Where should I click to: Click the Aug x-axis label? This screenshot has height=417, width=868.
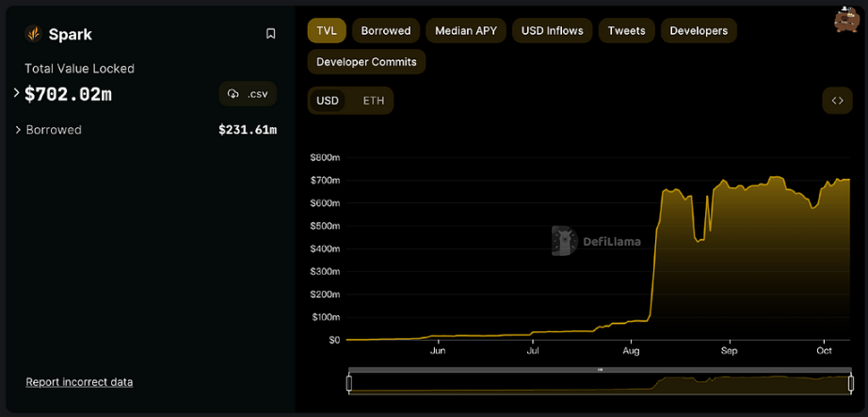[631, 350]
